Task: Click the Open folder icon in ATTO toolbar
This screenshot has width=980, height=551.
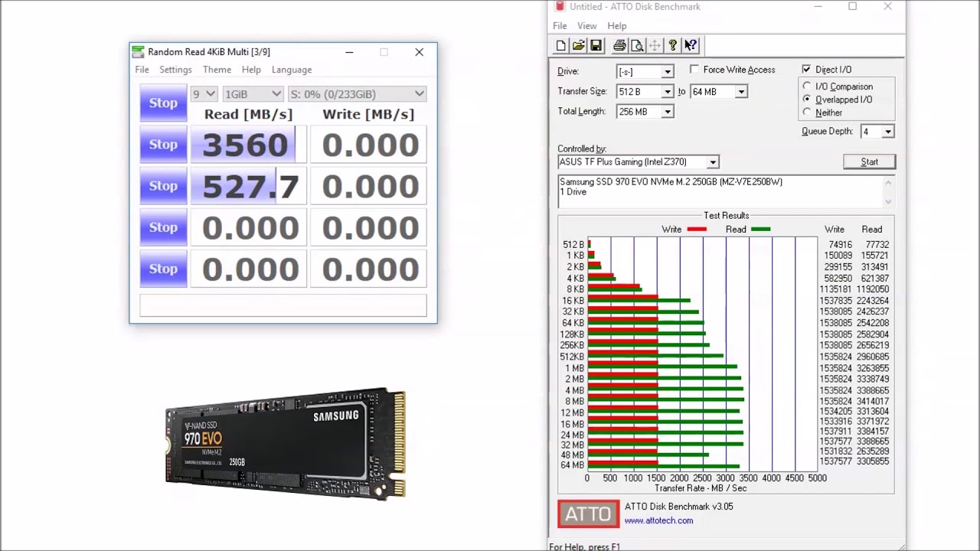Action: (579, 46)
